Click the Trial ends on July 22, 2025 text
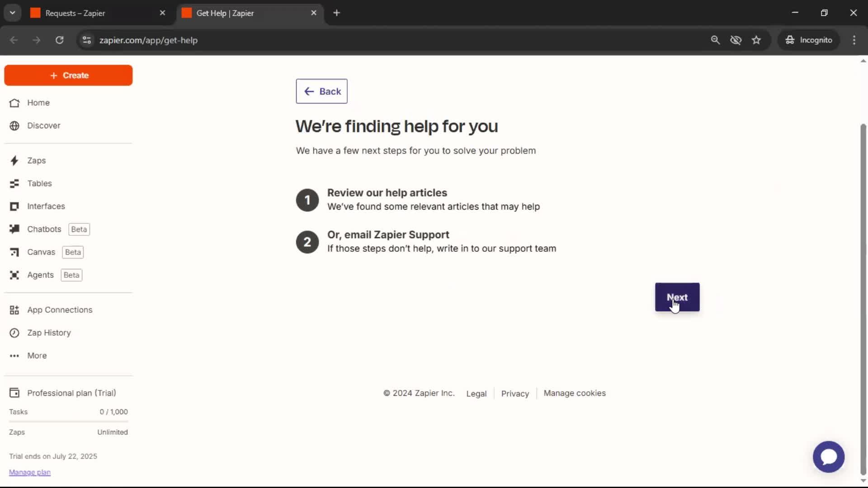 click(53, 456)
